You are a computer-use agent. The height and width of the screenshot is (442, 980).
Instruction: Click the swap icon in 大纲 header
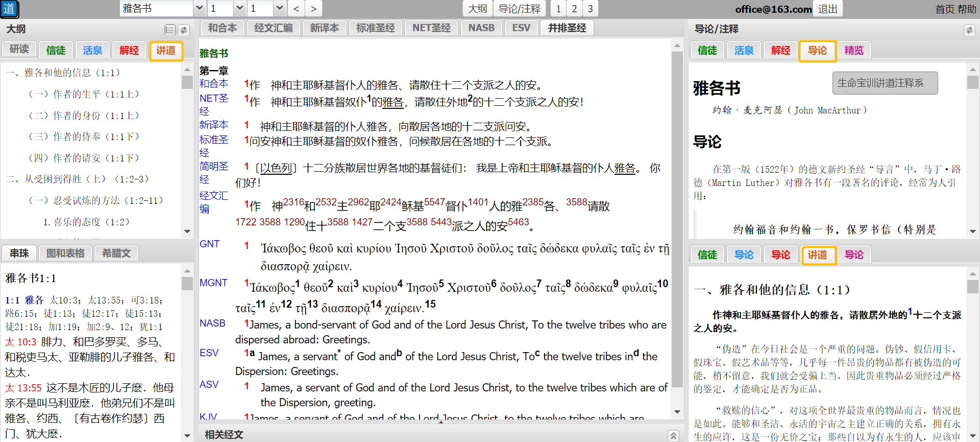coord(184,30)
